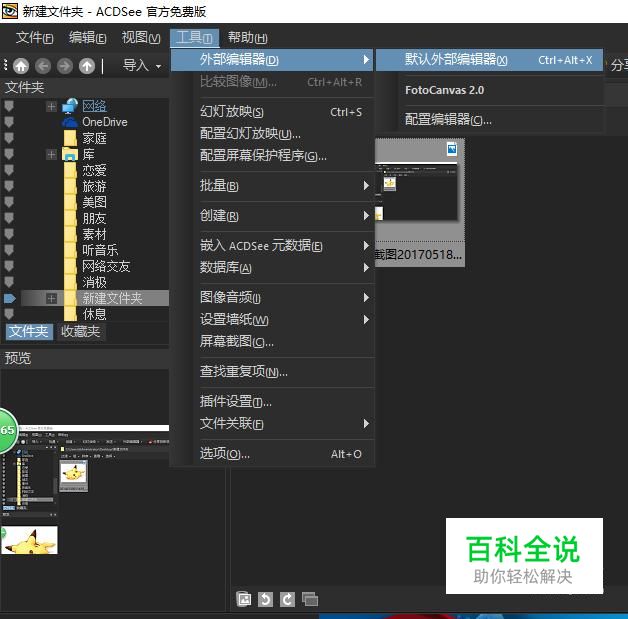Open the 文件 menu
This screenshot has width=628, height=619.
(34, 38)
